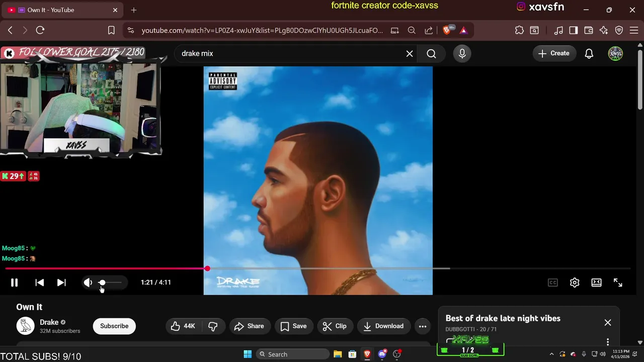Screen dimensions: 644x362
Task: Click the red video progress bar scrubber
Action: click(207, 268)
